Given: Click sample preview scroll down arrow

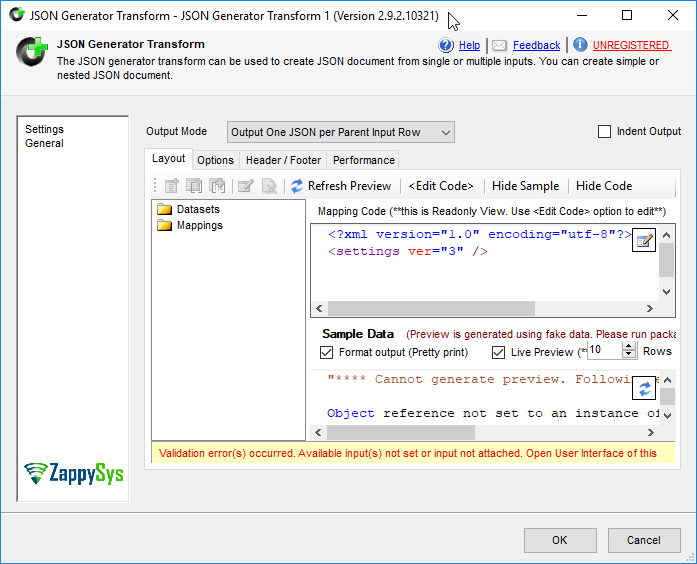Looking at the screenshot, I should coord(667,416).
